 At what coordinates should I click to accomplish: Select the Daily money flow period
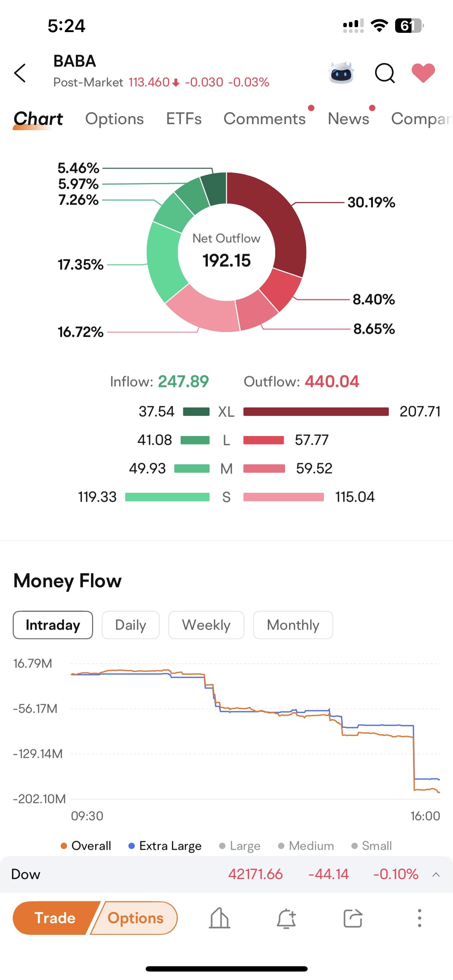coord(131,625)
